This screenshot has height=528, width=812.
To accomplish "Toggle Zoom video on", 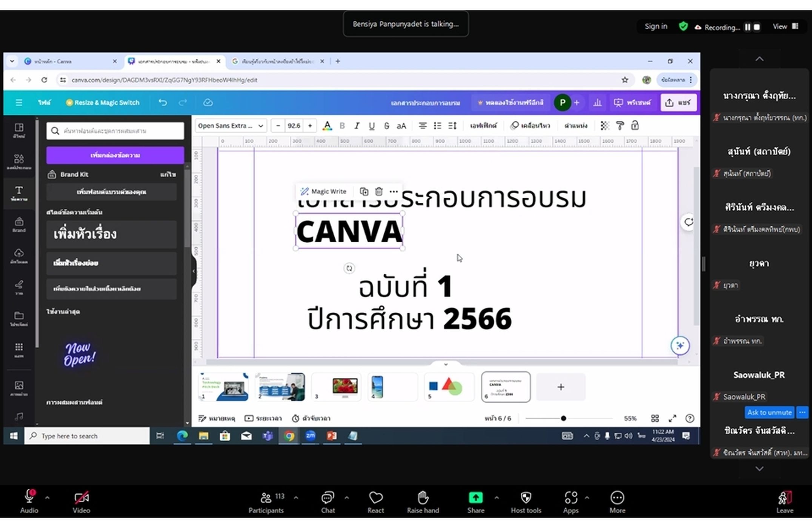I will point(82,502).
